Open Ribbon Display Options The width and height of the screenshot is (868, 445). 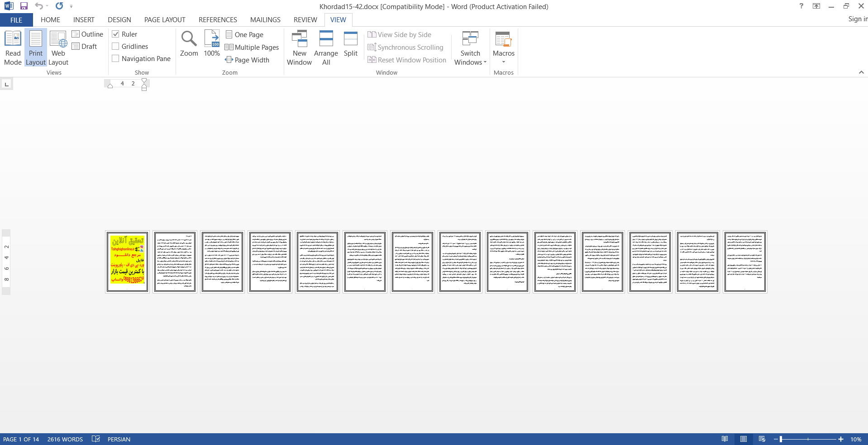(x=816, y=6)
